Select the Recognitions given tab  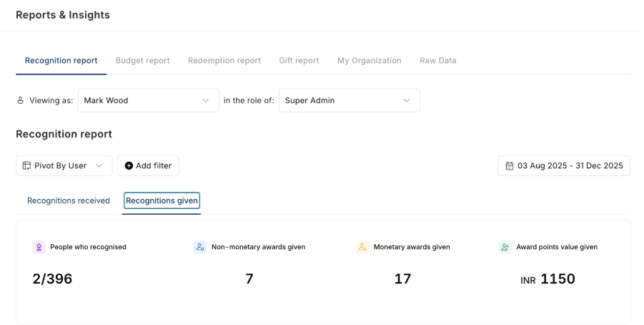(x=162, y=200)
